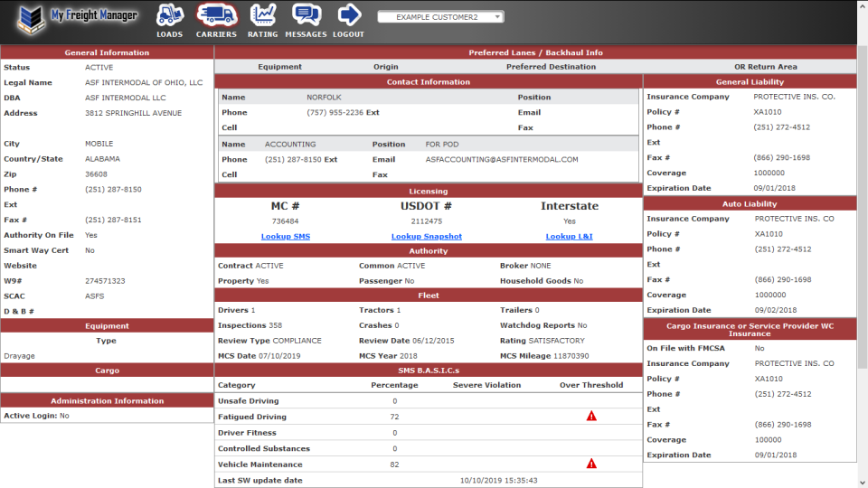Open the Messages chat icon
This screenshot has width=868, height=488.
pyautogui.click(x=306, y=21)
